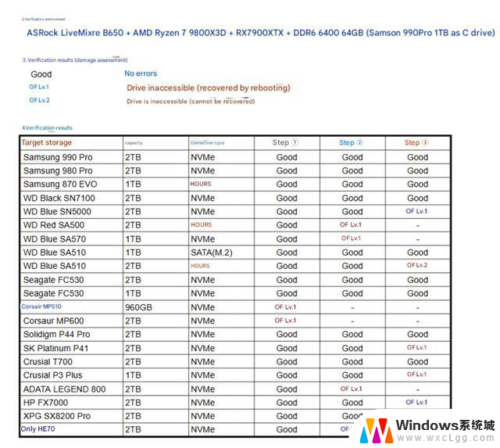Select the "Crusial T700" row name

pyautogui.click(x=48, y=361)
